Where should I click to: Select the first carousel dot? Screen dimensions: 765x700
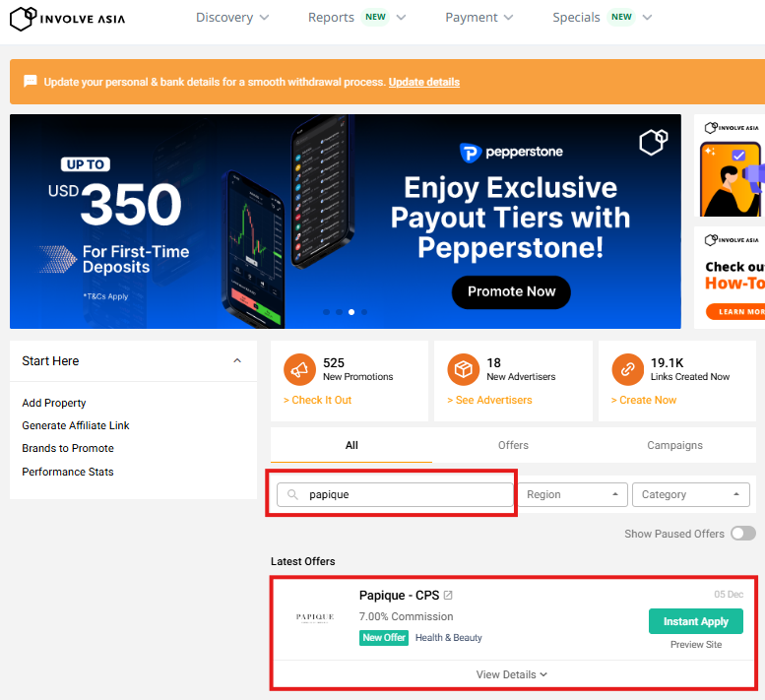tap(326, 312)
